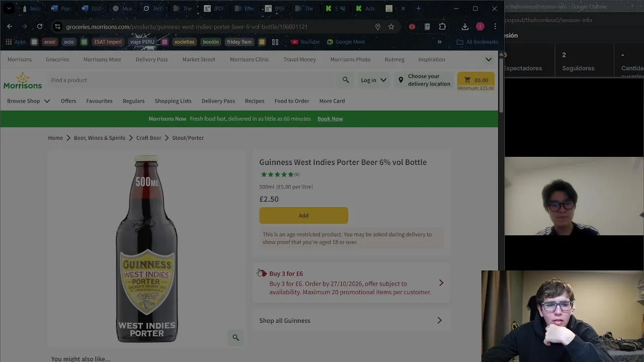Click the Morrisons logo

coord(23,80)
